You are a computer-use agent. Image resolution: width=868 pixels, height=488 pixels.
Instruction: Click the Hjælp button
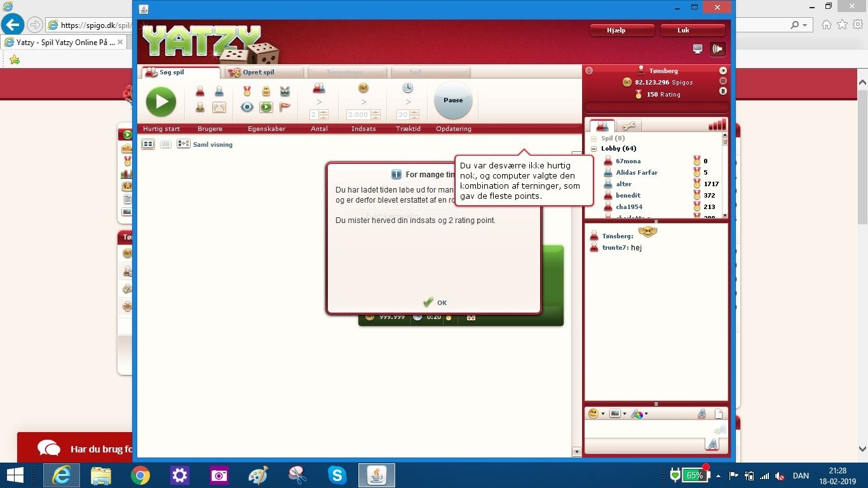pos(621,30)
